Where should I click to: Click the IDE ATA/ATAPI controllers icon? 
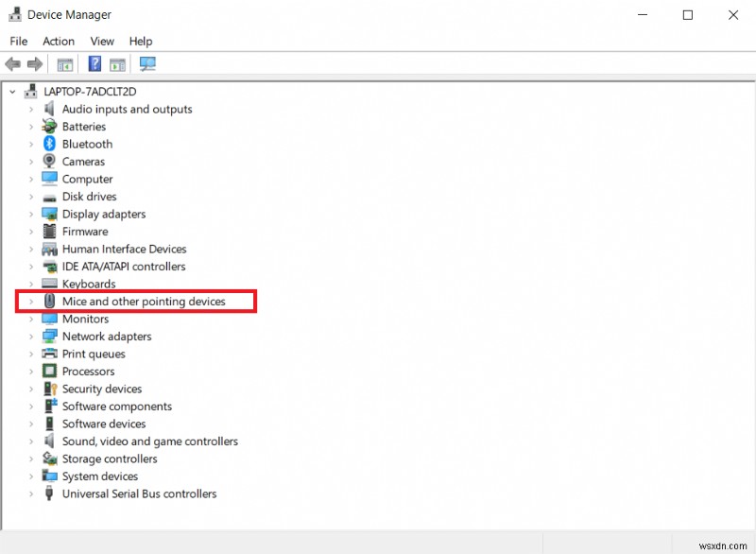(x=50, y=267)
